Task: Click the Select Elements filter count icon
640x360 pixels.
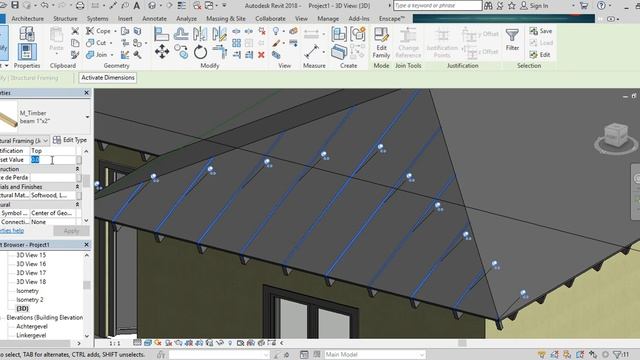Action: click(x=621, y=355)
